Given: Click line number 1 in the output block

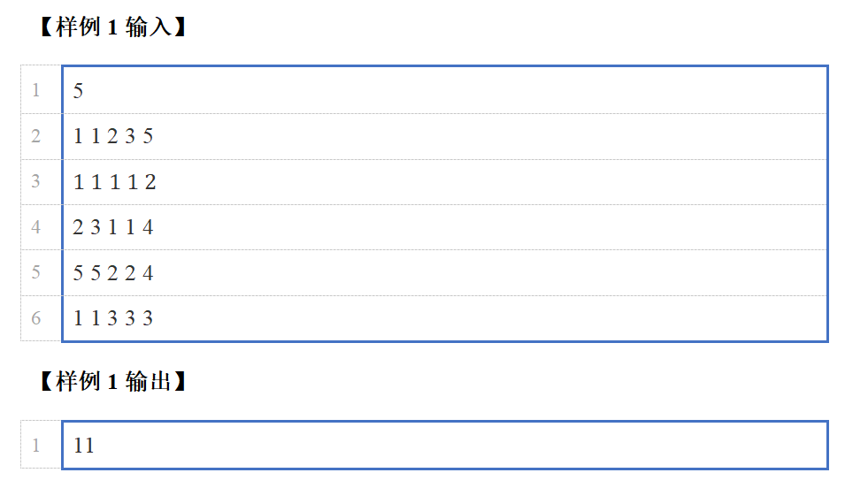Looking at the screenshot, I should point(36,446).
